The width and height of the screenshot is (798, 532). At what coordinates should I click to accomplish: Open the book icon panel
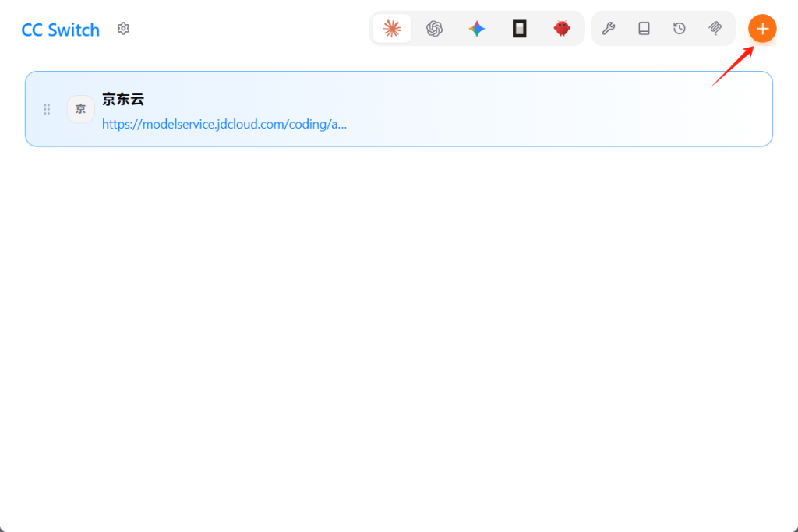tap(644, 29)
